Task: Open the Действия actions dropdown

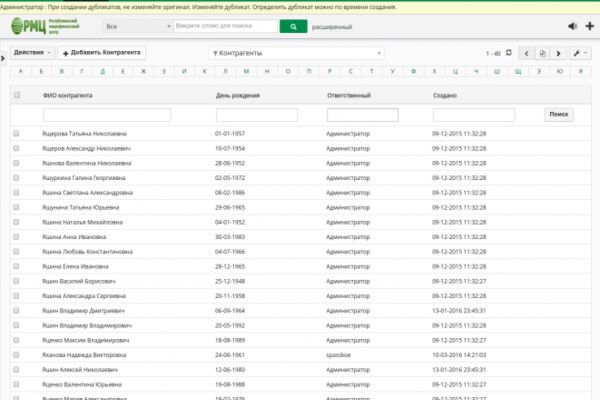Action: point(33,53)
